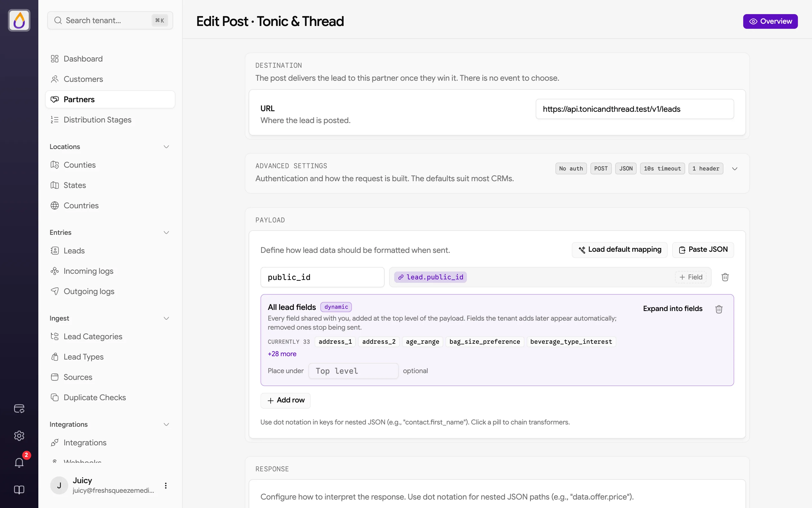
Task: Delete the public_id payload row
Action: 725,277
